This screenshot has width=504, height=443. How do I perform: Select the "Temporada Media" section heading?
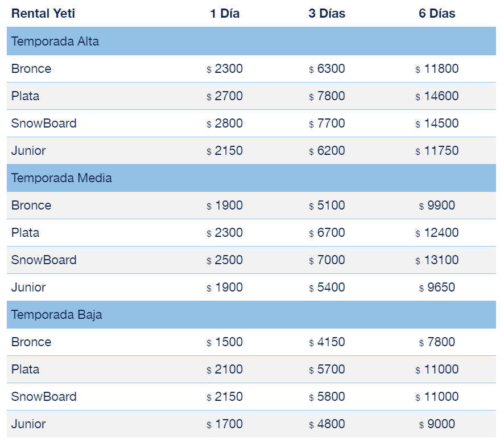click(x=61, y=178)
